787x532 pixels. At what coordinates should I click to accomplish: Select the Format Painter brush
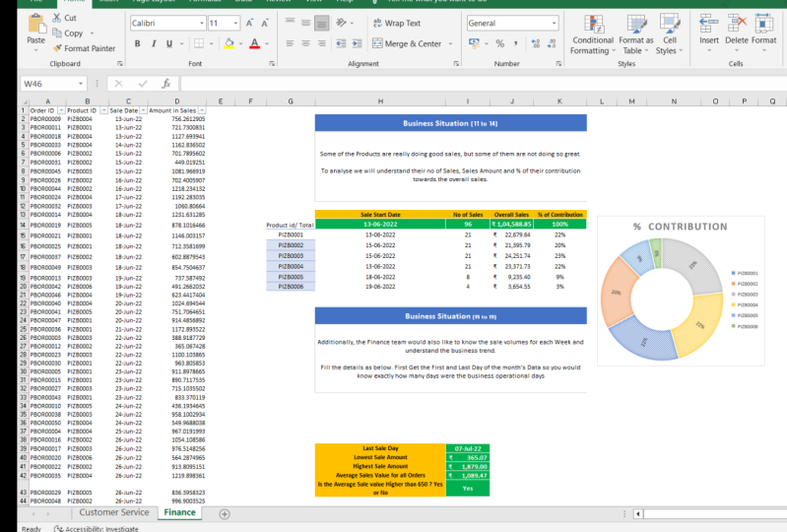(57, 48)
